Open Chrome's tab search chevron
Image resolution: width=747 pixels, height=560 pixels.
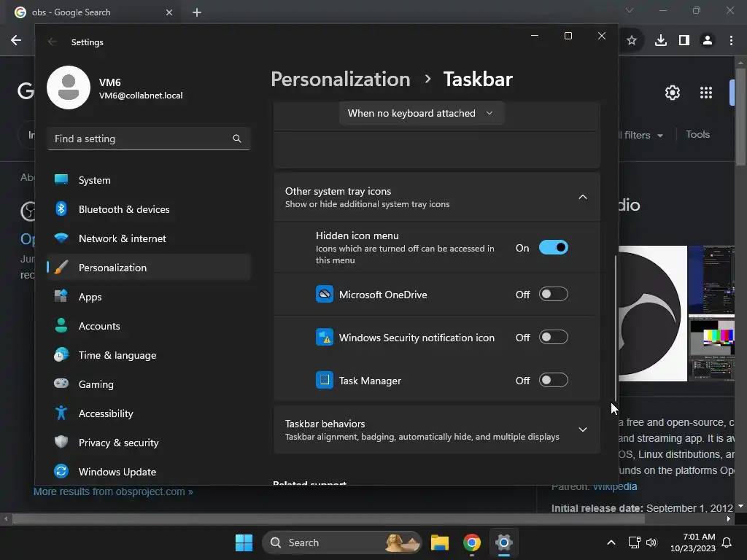point(630,10)
